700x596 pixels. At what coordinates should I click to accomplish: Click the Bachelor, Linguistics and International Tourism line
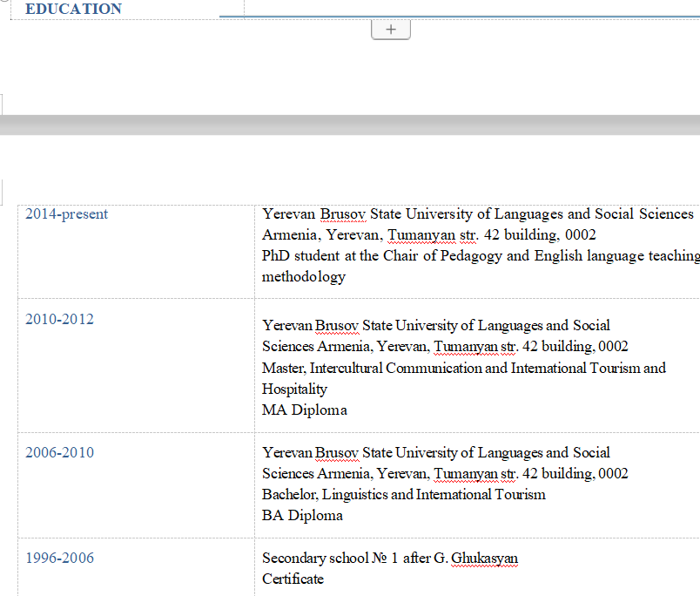point(404,495)
